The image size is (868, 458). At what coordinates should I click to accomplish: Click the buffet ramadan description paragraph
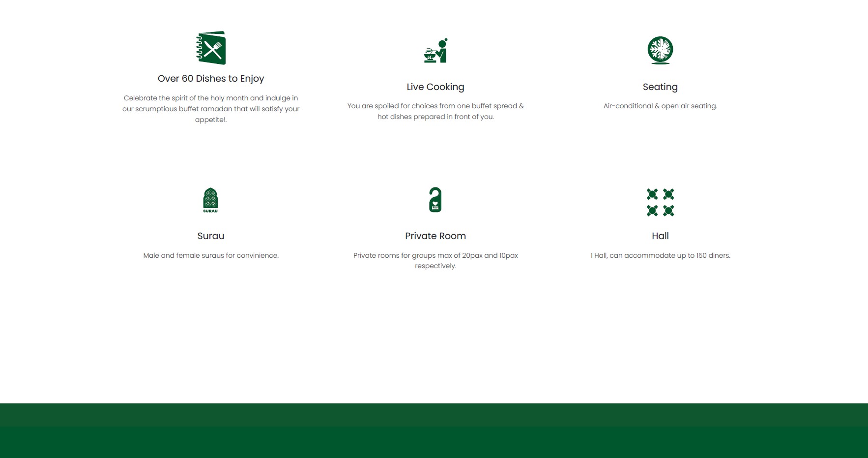tap(211, 109)
